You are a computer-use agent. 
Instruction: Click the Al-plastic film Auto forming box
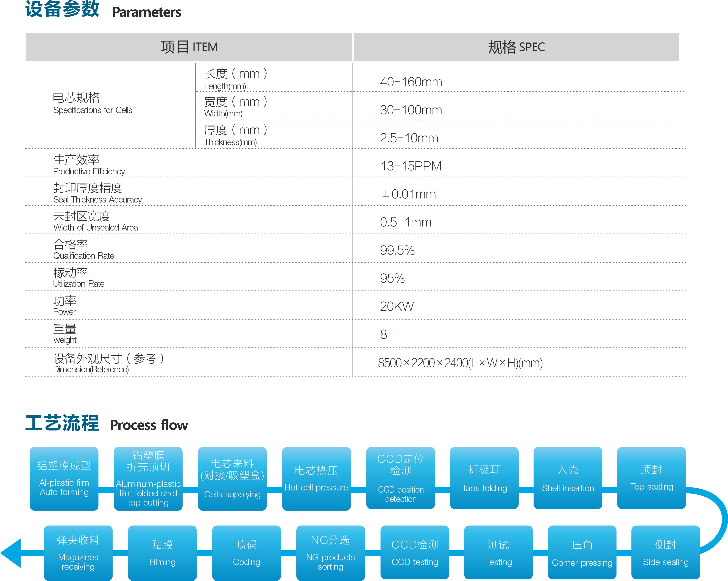[x=64, y=478]
